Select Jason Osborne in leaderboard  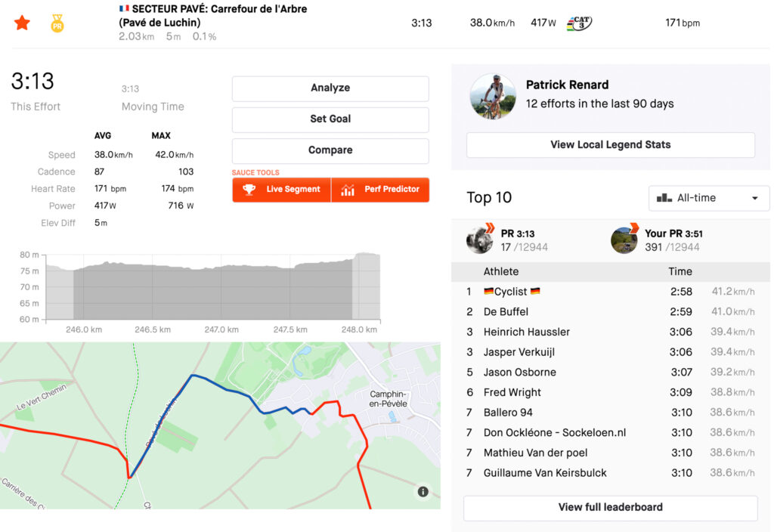pos(520,373)
